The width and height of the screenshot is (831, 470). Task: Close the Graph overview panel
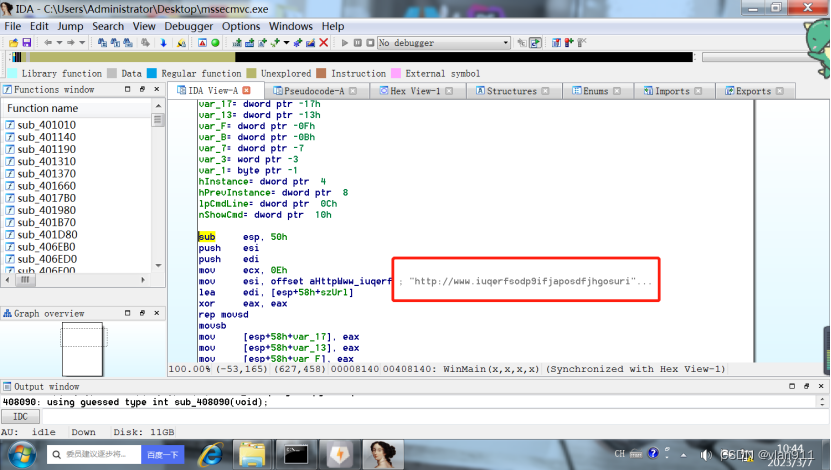point(157,313)
